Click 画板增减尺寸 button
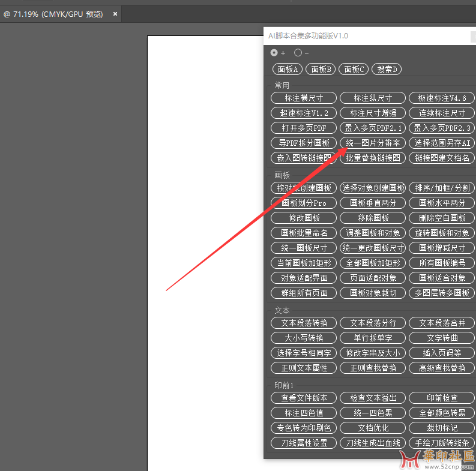476x471 pixels. click(442, 248)
